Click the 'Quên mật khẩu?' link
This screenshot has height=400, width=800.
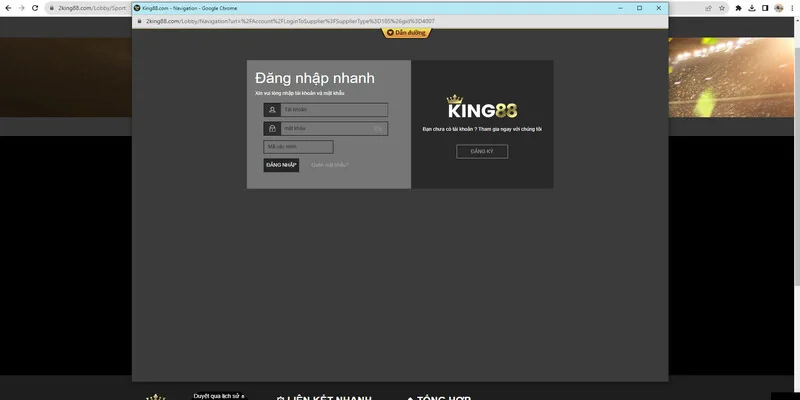click(330, 165)
